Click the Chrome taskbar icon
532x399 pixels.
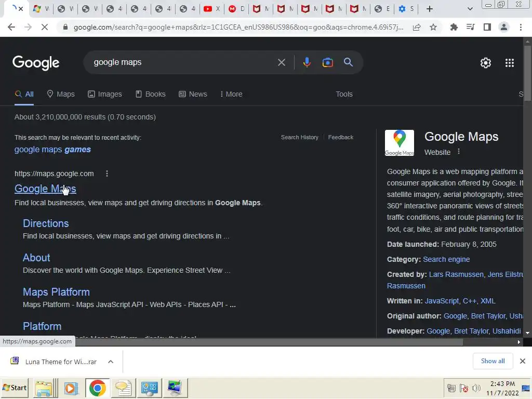click(97, 388)
